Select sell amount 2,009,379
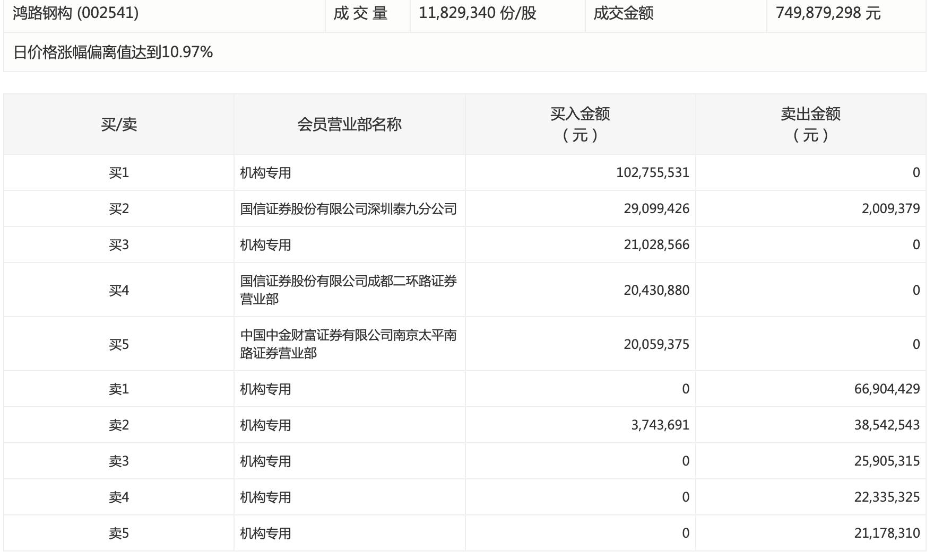 tap(890, 209)
